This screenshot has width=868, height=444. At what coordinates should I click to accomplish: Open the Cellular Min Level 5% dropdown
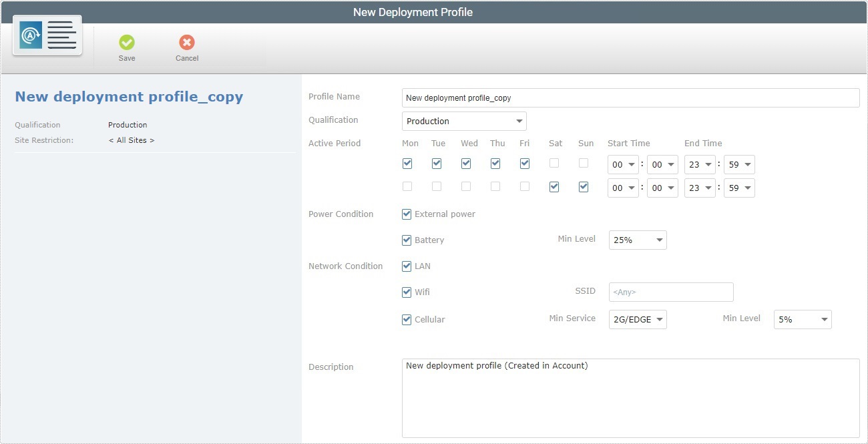tap(801, 319)
